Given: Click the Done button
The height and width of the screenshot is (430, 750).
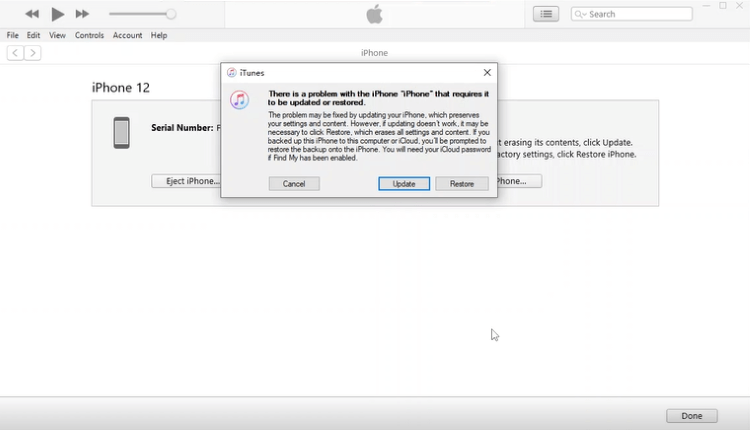Looking at the screenshot, I should (x=692, y=416).
